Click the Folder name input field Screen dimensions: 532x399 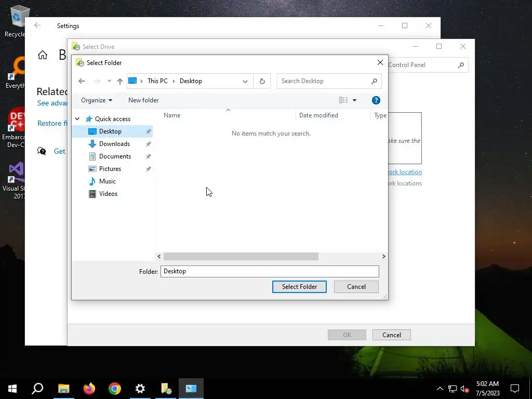point(270,271)
